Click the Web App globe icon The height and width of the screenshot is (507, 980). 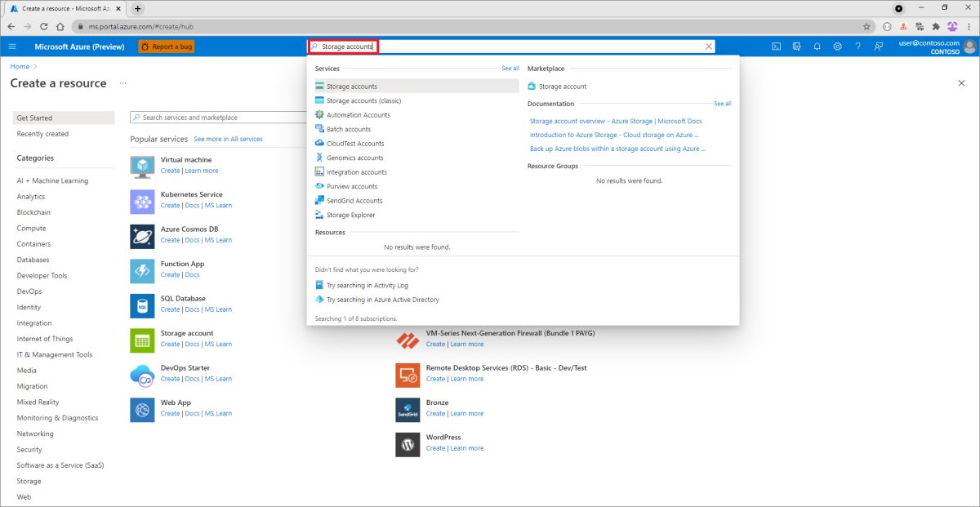tap(142, 409)
